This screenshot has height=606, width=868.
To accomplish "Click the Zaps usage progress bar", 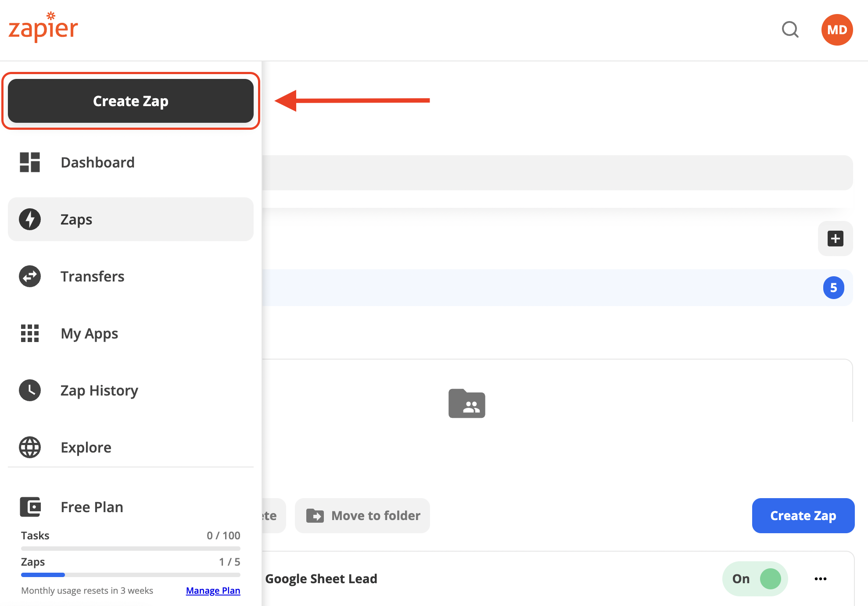I will [131, 575].
